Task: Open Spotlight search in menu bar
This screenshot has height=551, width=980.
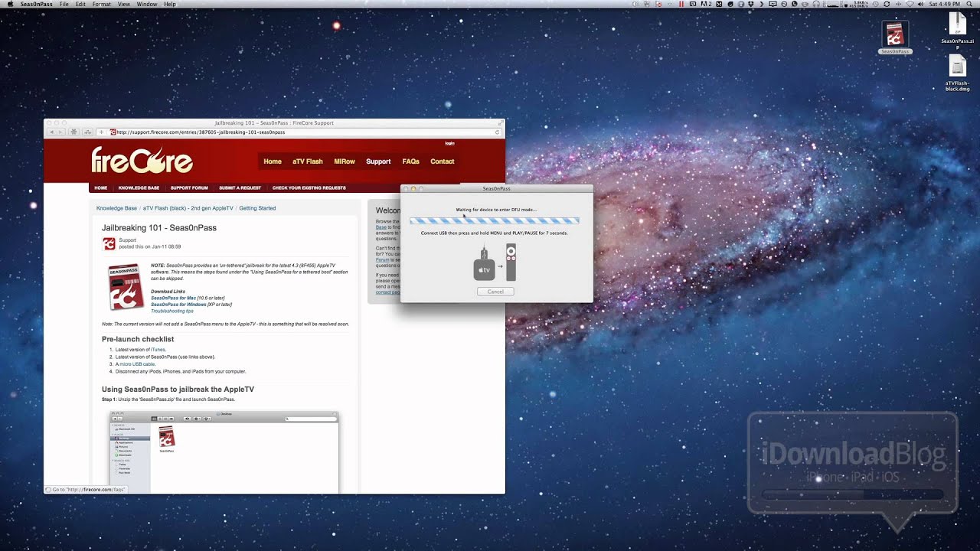Action: point(969,4)
